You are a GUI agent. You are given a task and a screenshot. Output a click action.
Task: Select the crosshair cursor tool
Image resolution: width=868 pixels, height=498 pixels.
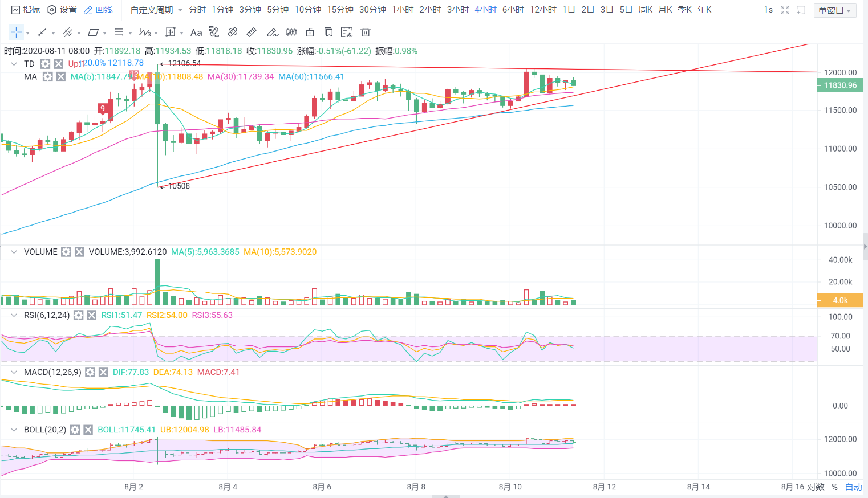17,32
